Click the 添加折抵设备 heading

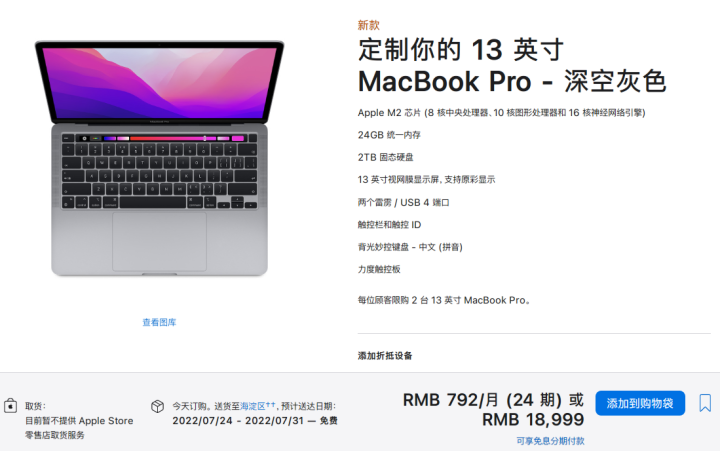click(385, 355)
